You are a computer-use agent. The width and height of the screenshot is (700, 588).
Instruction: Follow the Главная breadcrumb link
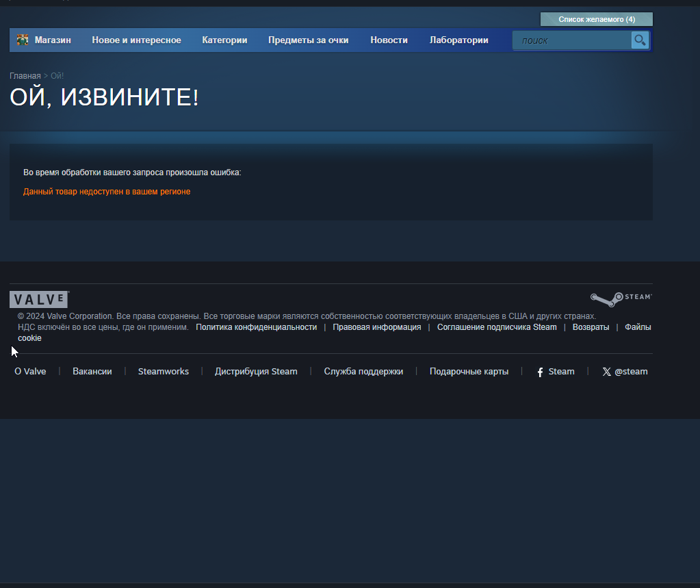tap(25, 75)
